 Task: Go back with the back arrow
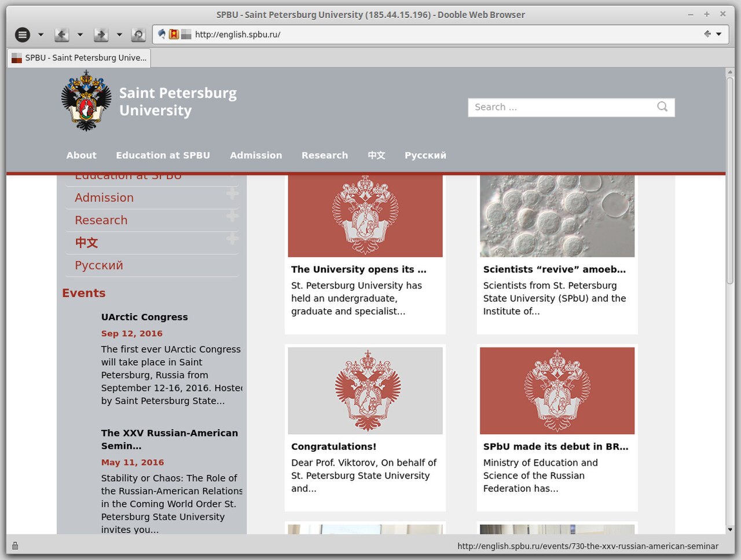pos(61,35)
